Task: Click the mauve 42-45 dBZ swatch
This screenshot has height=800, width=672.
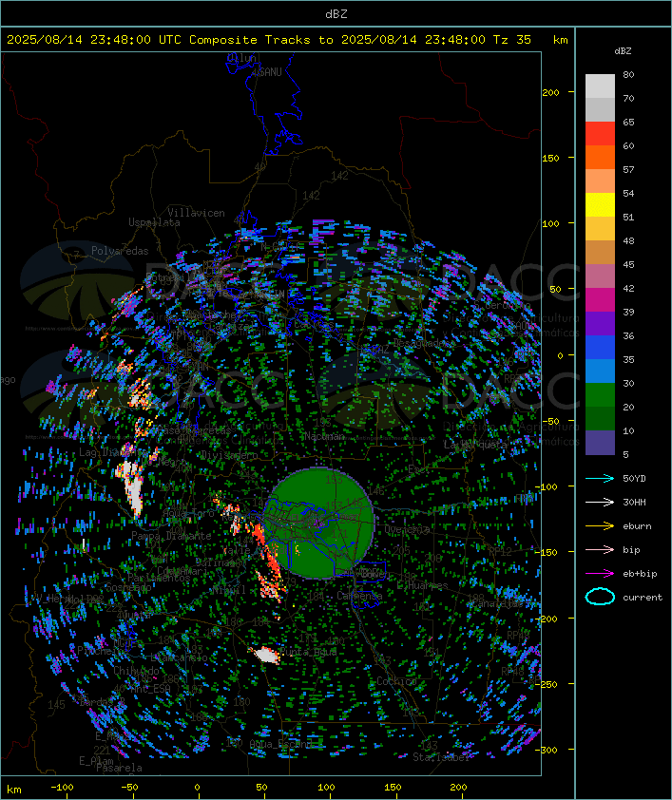Action: 600,276
